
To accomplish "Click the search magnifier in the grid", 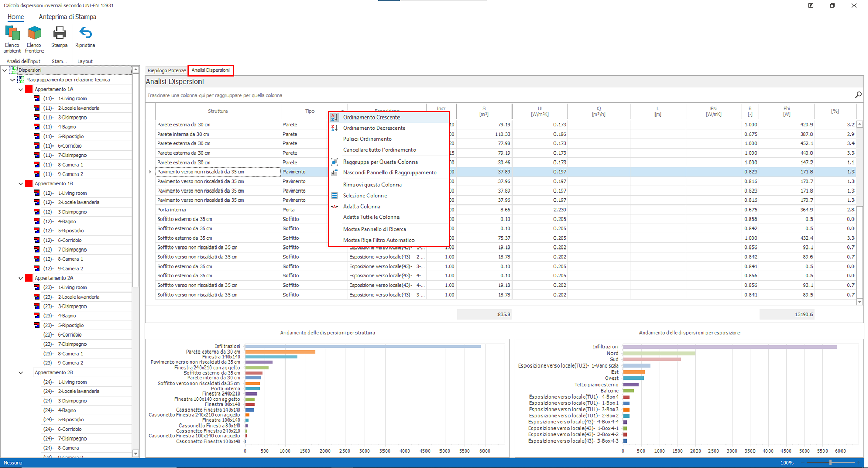I will 858,95.
